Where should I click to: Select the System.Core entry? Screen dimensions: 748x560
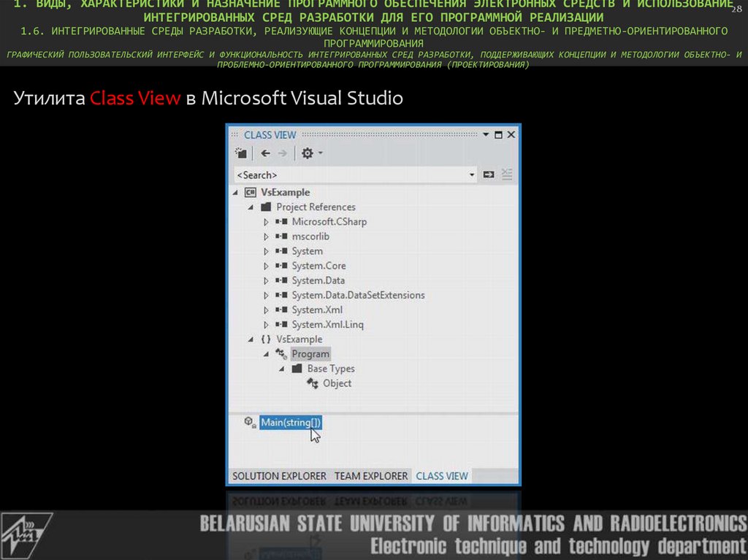[318, 266]
